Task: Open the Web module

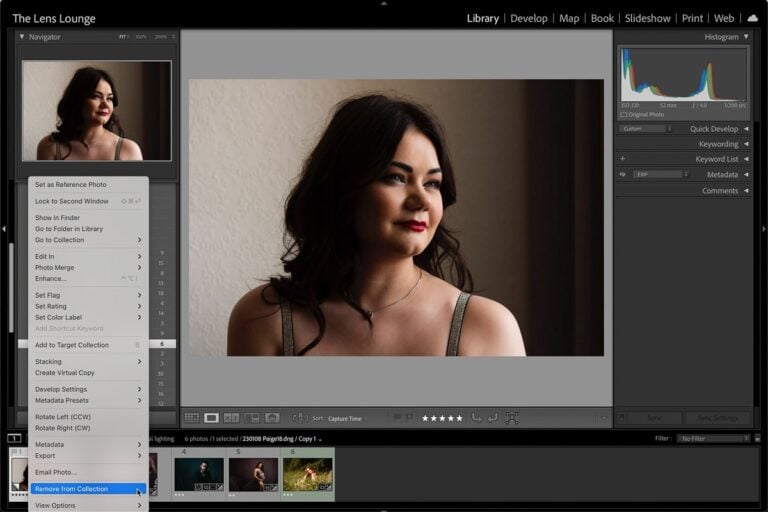Action: [x=723, y=19]
